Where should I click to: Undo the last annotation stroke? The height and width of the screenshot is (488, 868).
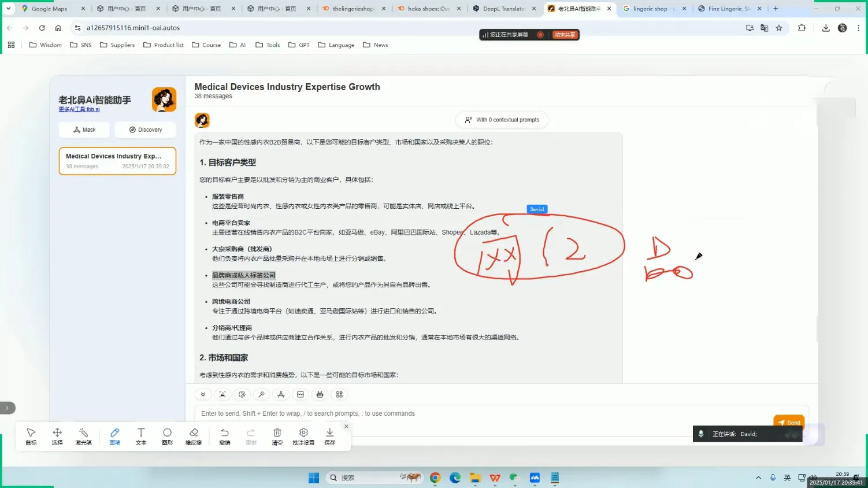(x=224, y=436)
